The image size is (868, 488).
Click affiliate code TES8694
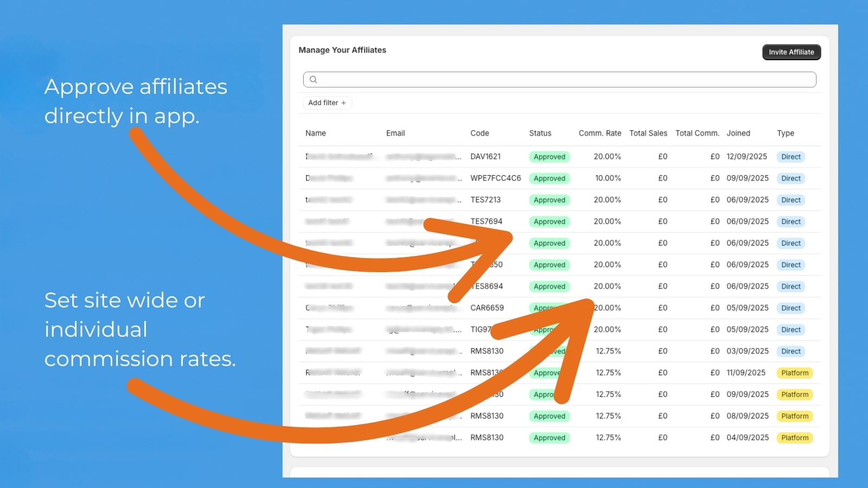pyautogui.click(x=487, y=286)
